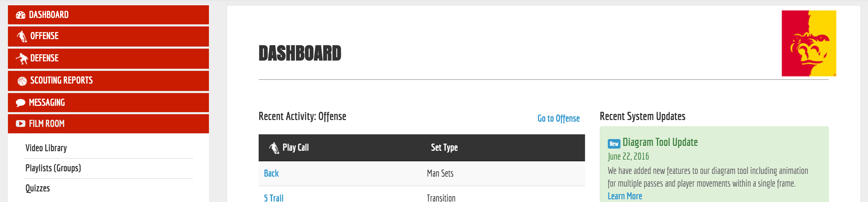This screenshot has height=202, width=868.
Task: Click the Film Room video icon
Action: (21, 124)
